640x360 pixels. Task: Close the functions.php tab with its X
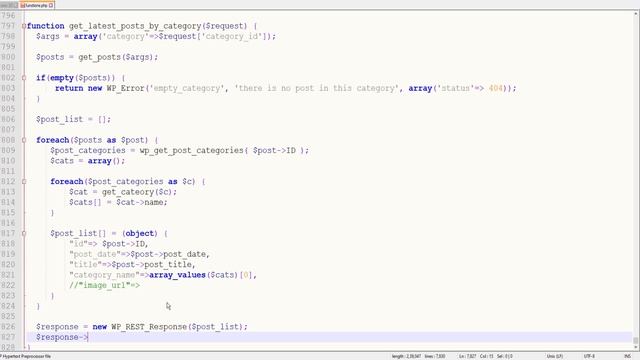51,6
